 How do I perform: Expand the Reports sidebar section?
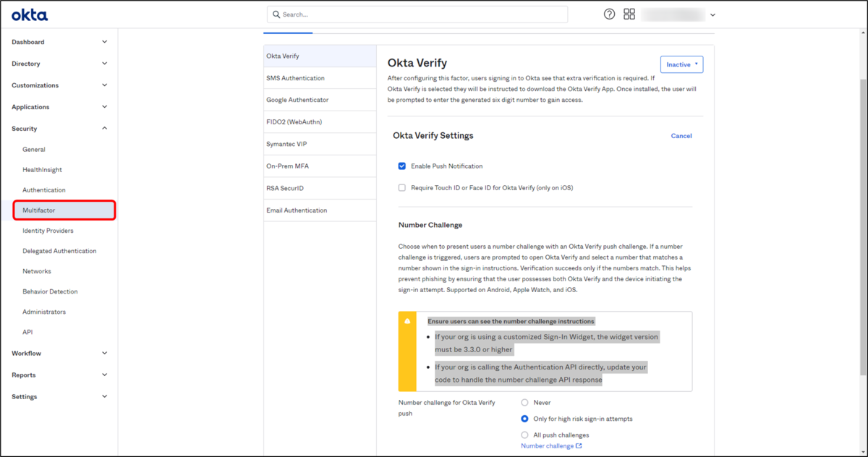point(59,375)
